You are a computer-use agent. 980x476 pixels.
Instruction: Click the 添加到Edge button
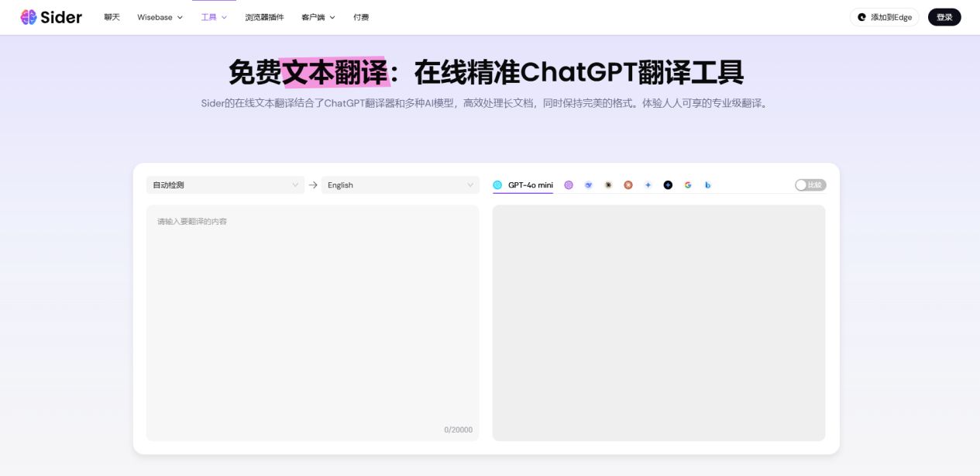pyautogui.click(x=885, y=17)
